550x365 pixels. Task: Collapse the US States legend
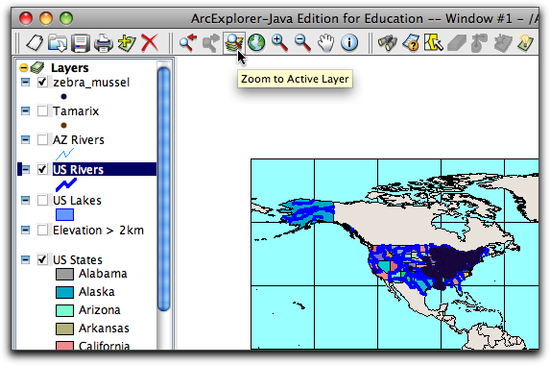click(25, 259)
